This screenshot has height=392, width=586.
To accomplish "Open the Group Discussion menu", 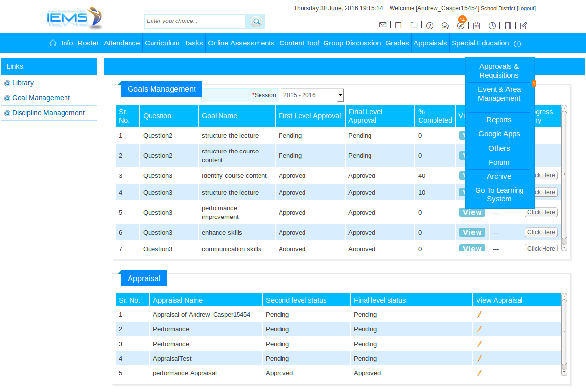I will point(352,43).
